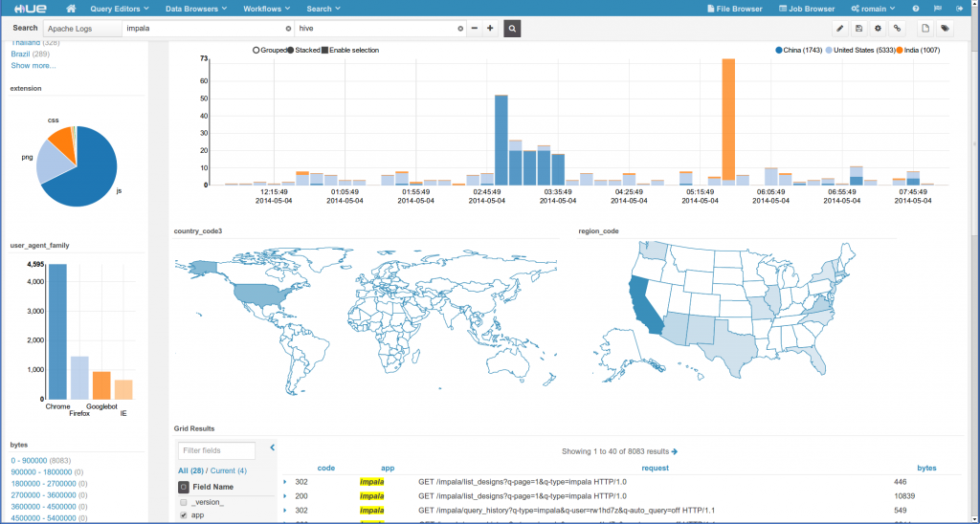
Task: Open the File Browser
Action: (x=734, y=9)
